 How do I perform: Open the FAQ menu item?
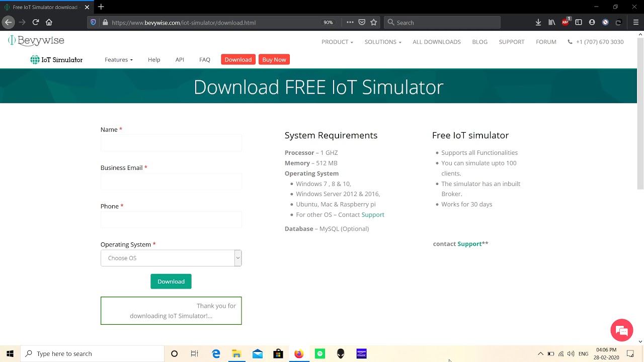pos(205,59)
